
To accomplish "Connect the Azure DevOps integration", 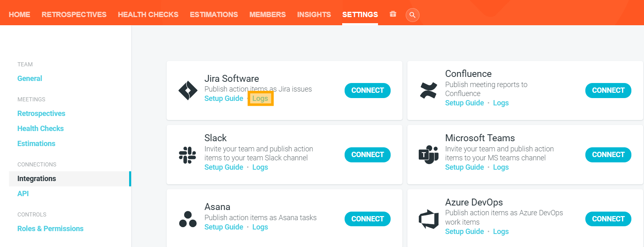I will (x=608, y=219).
